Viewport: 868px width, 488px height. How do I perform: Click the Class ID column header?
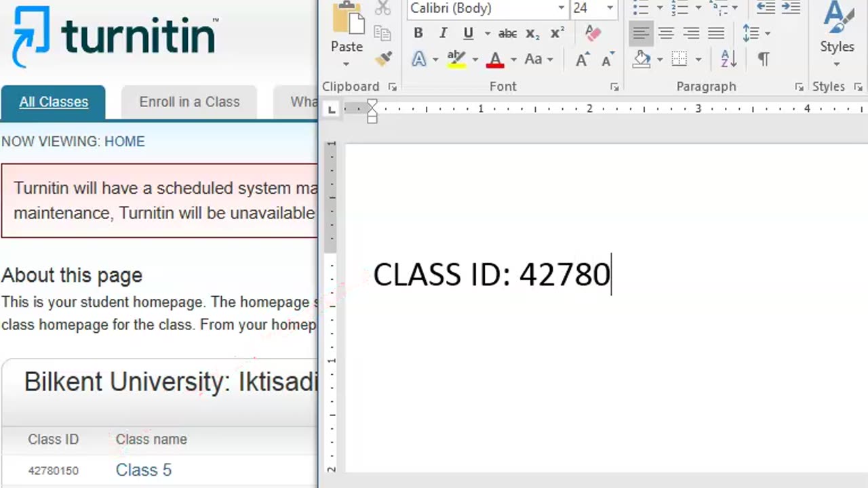[x=54, y=439]
